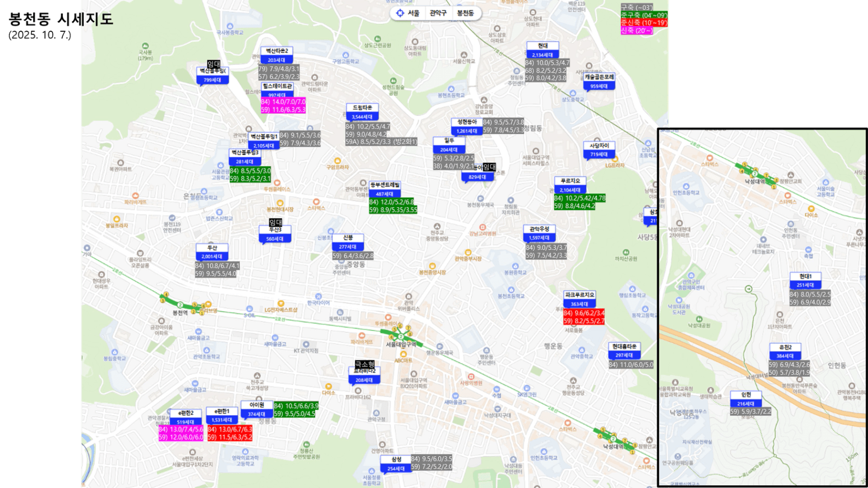Select the 은천2 384세대 marker in inset map

click(x=785, y=351)
